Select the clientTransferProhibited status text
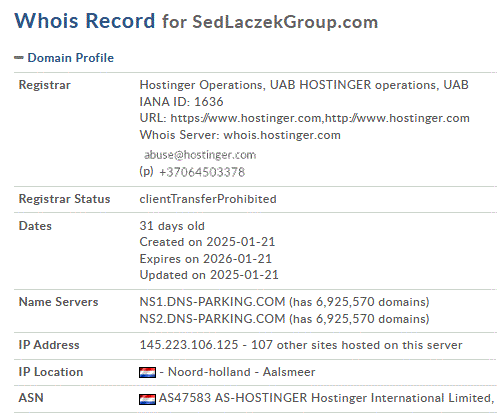Viewport: 498px width, 417px height. pyautogui.click(x=208, y=199)
